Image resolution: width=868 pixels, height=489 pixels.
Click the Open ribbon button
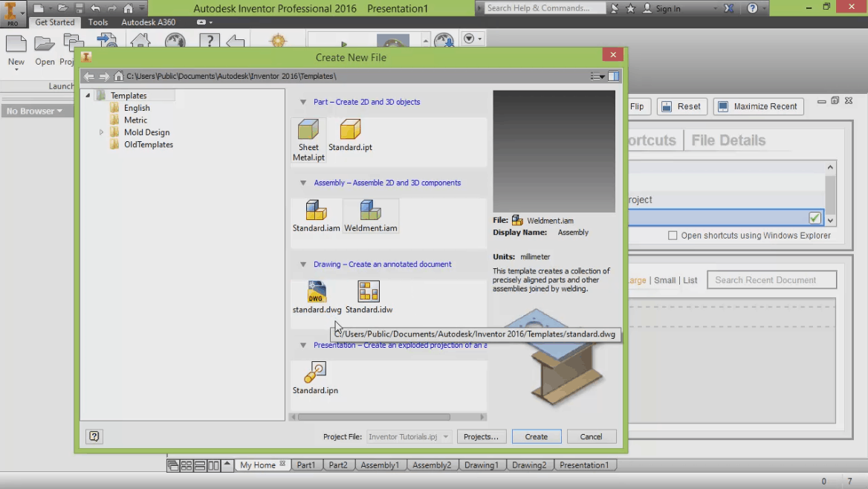45,51
